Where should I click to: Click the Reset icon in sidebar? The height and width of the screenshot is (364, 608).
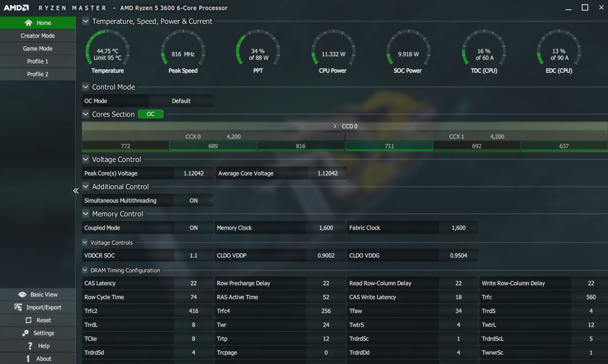28,320
